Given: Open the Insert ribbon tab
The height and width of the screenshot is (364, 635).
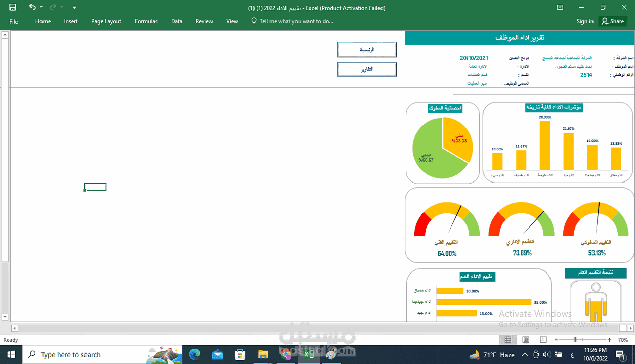Looking at the screenshot, I should pyautogui.click(x=71, y=21).
